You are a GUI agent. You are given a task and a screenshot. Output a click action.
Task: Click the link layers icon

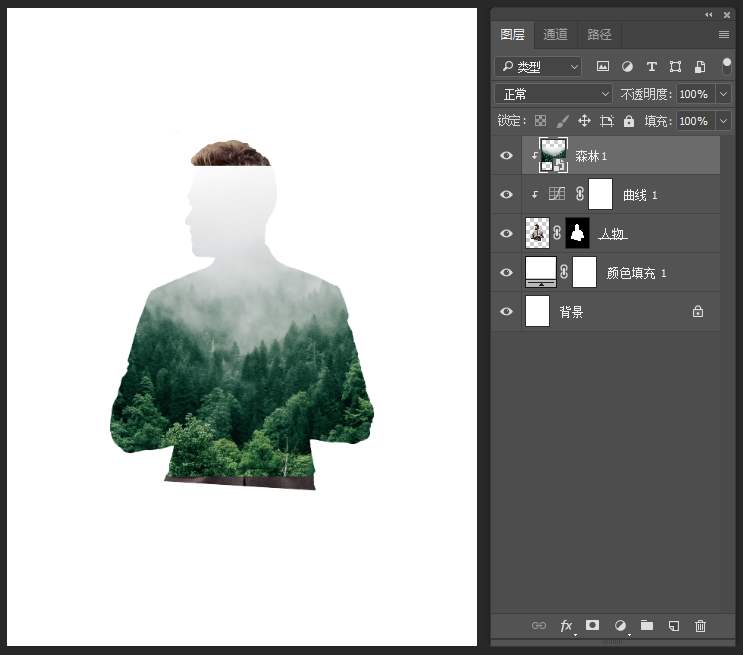coord(539,626)
